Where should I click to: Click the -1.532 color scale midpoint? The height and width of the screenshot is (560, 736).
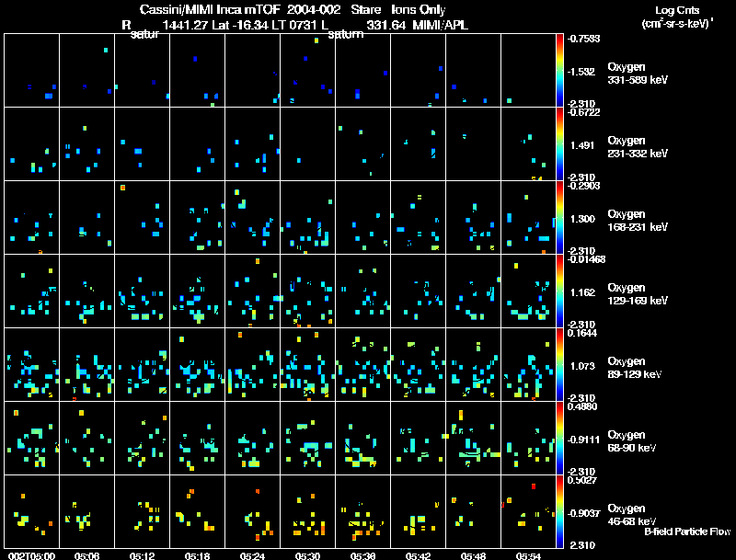pos(581,72)
